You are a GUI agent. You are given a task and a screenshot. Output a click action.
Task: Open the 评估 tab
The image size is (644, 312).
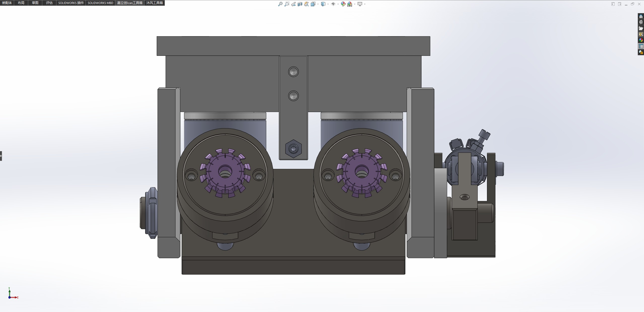click(49, 3)
